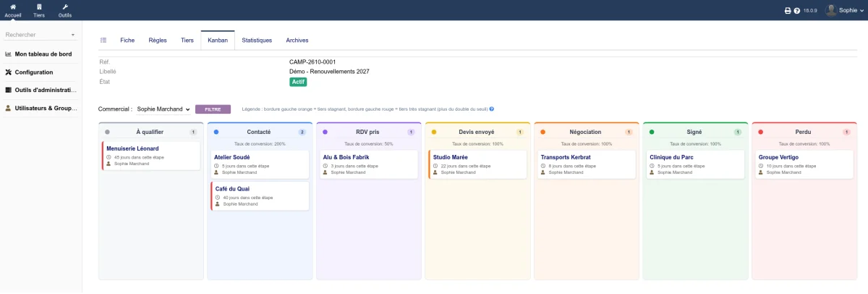Switch to the Fiche tab
Viewport: 868px width, 294px height.
click(x=127, y=41)
